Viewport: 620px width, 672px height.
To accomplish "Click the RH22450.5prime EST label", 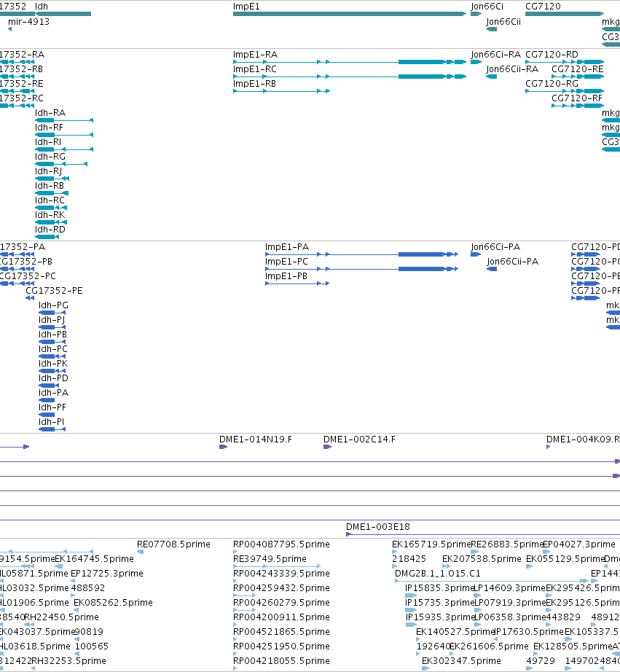I will pos(62,617).
